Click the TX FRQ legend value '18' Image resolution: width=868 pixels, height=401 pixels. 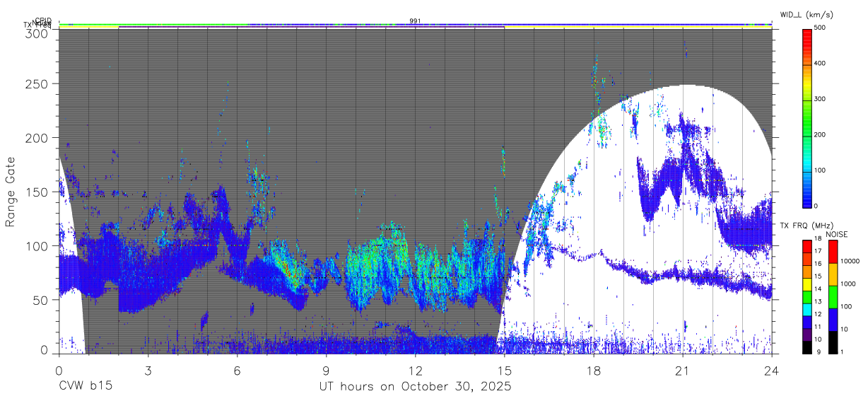[818, 238]
